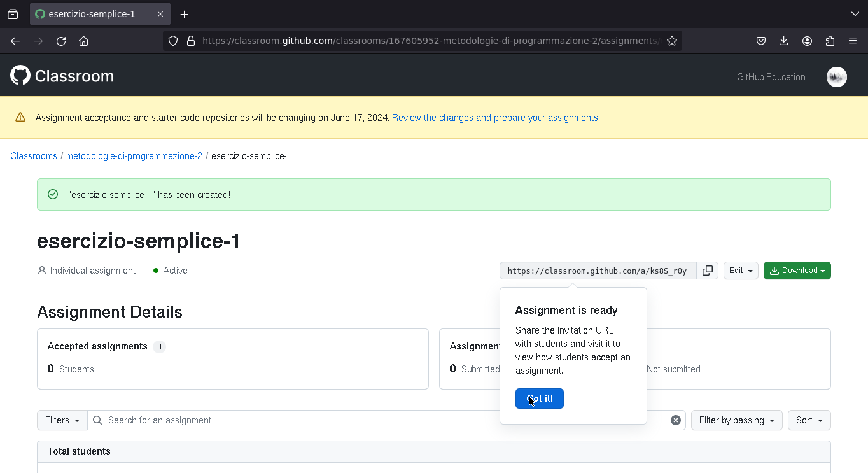Go back to the previous page

15,41
